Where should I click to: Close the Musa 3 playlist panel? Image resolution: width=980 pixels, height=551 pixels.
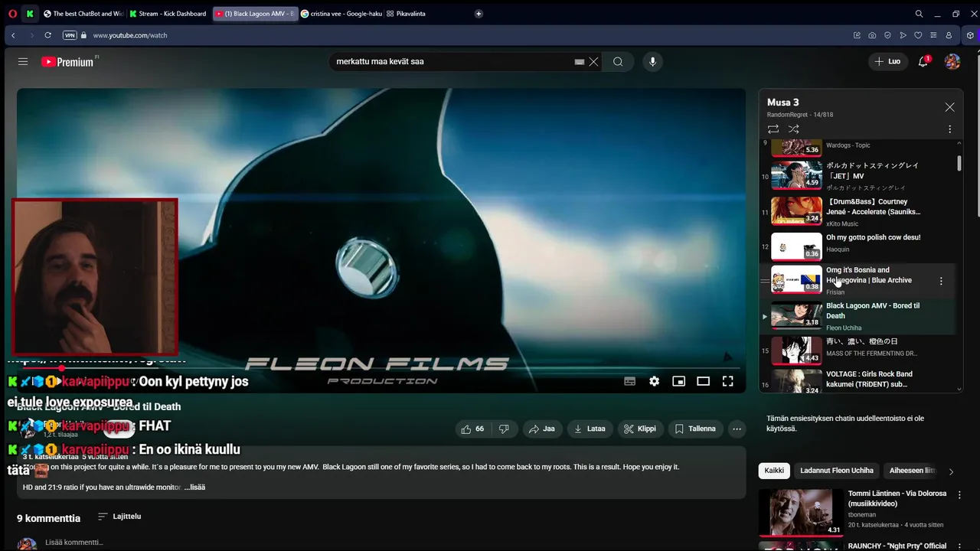(949, 107)
